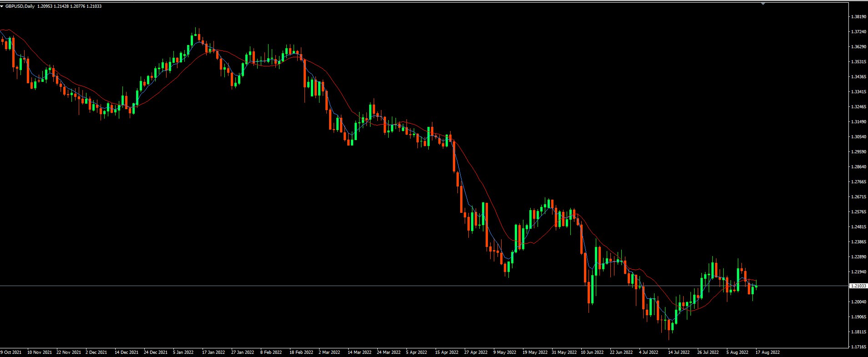Click the 1.22890 price axis label
The width and height of the screenshot is (868, 357).
click(x=858, y=257)
